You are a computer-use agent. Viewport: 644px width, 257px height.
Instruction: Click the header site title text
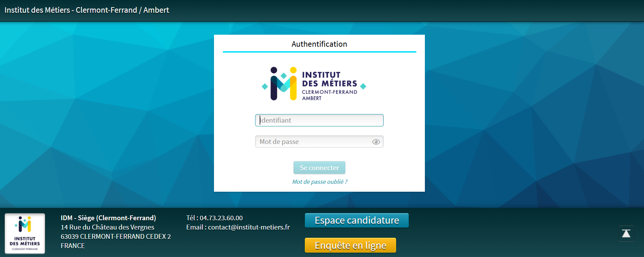(x=87, y=10)
